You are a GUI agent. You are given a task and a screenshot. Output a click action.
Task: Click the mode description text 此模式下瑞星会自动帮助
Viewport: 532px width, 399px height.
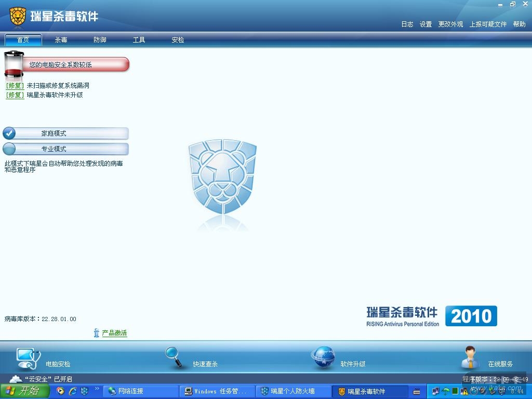(x=63, y=166)
